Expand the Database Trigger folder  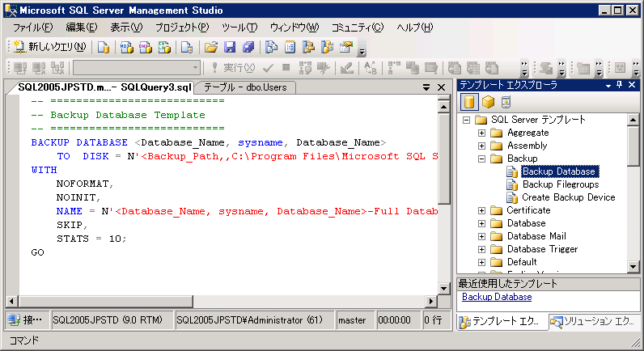click(481, 250)
